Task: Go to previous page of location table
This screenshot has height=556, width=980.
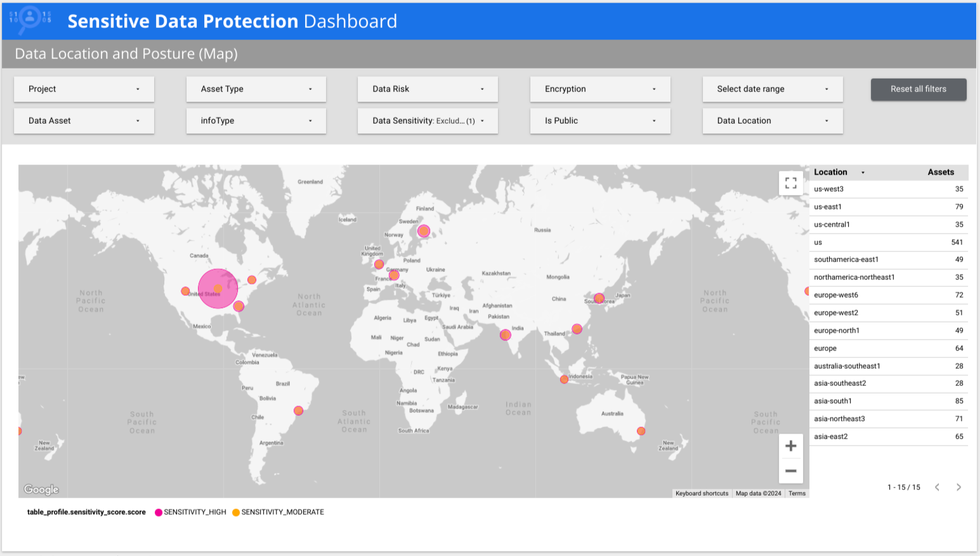Action: [x=937, y=487]
